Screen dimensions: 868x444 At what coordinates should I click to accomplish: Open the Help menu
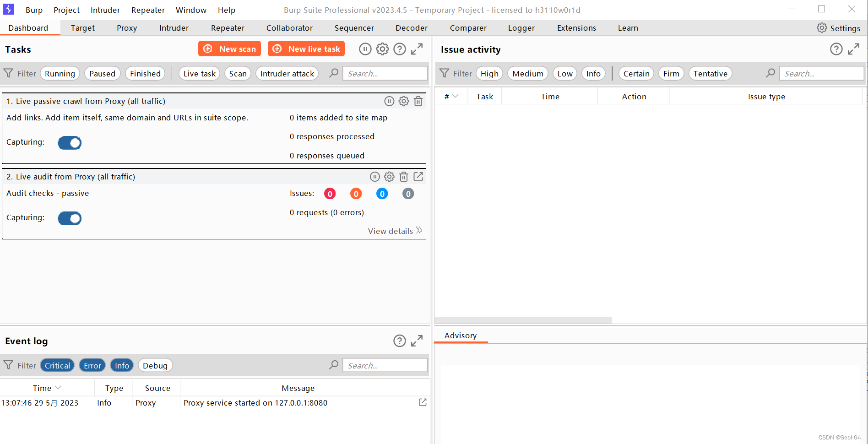click(227, 10)
